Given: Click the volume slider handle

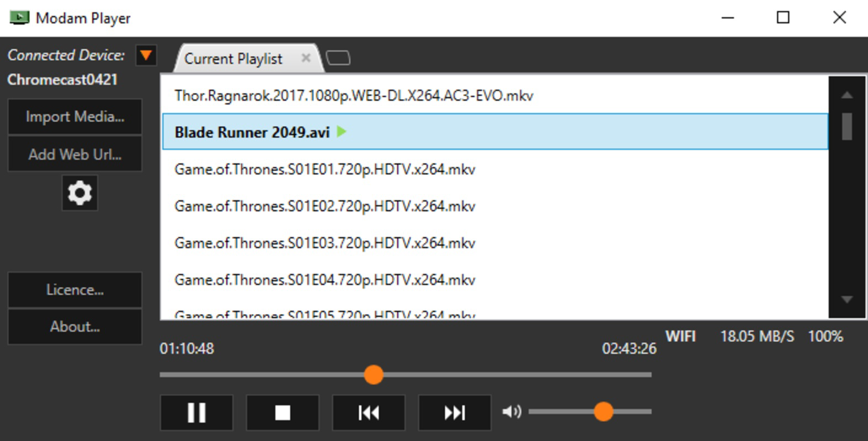Looking at the screenshot, I should (x=604, y=411).
